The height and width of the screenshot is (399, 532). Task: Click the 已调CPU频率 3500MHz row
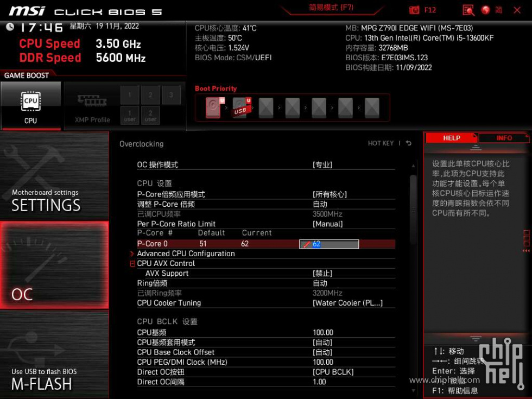coord(266,214)
